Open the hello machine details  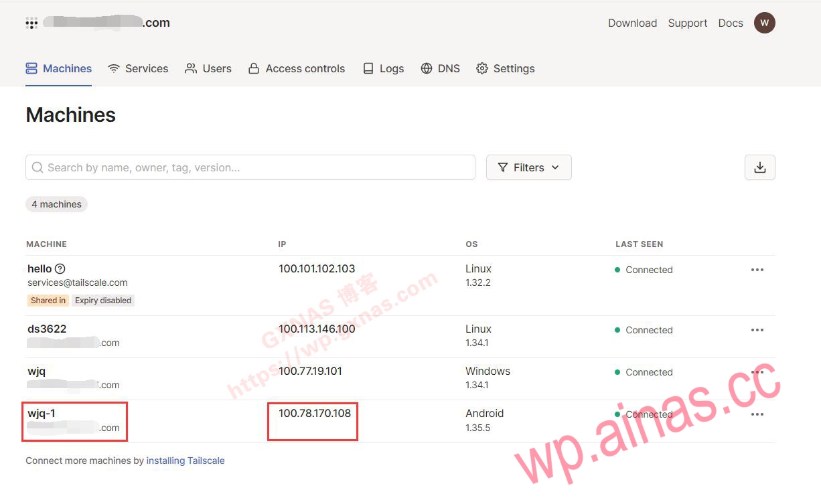pos(40,269)
